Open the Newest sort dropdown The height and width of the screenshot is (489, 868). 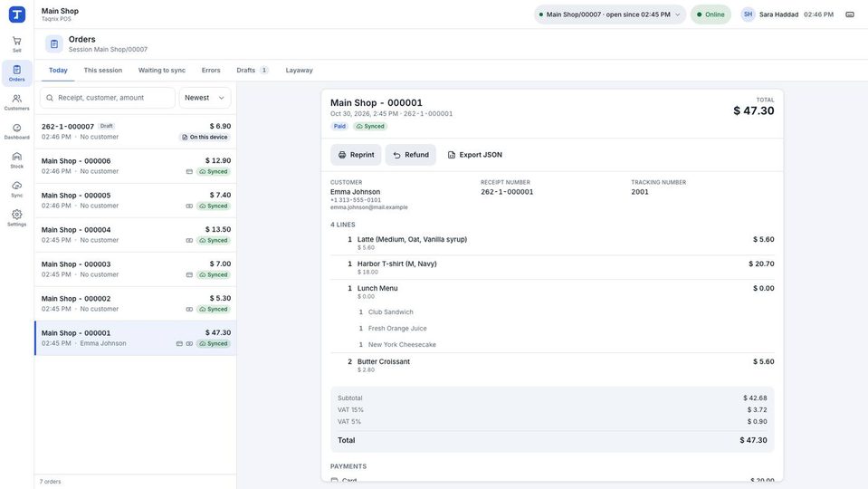(x=205, y=98)
